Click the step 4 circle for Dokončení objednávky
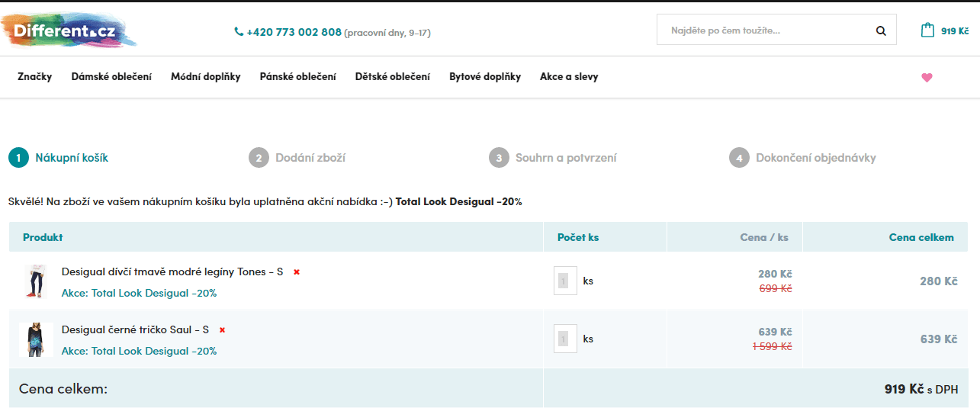This screenshot has height=408, width=980. point(739,158)
